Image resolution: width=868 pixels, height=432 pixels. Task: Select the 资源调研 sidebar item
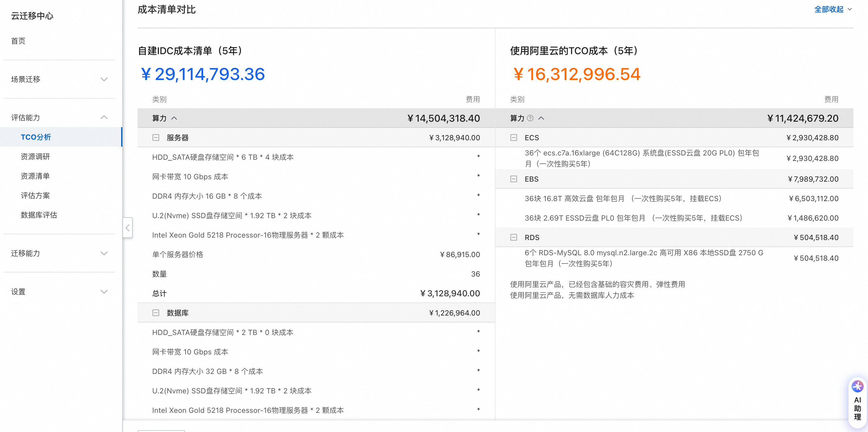pyautogui.click(x=35, y=157)
